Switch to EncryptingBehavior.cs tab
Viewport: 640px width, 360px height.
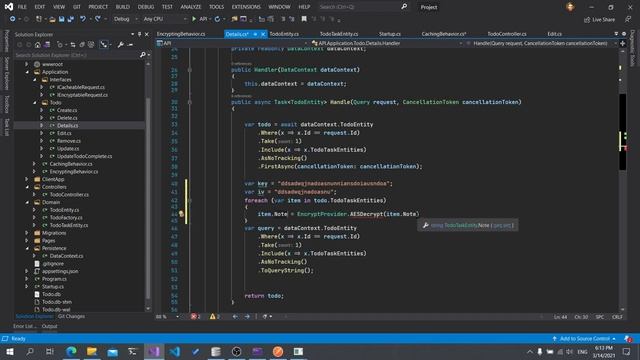181,34
